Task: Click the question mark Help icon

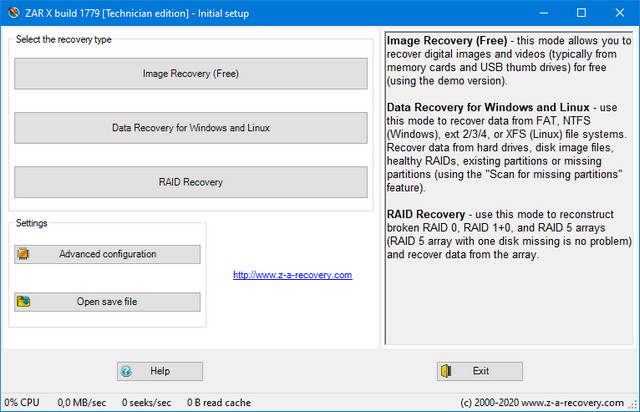Action: click(126, 371)
